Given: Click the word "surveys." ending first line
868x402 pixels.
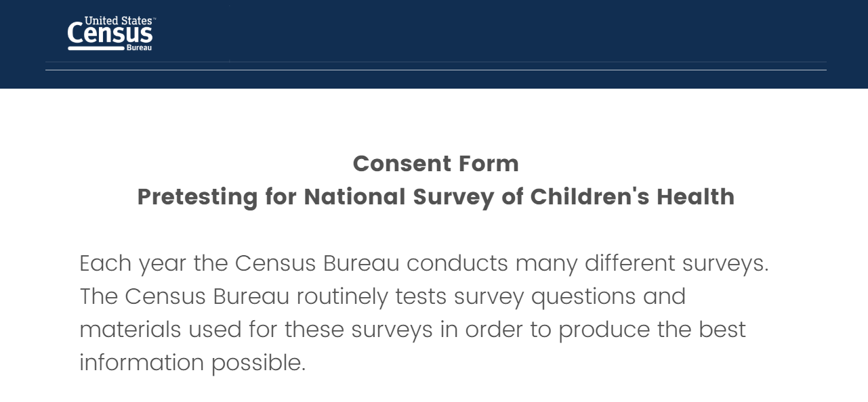Looking at the screenshot, I should [x=725, y=263].
